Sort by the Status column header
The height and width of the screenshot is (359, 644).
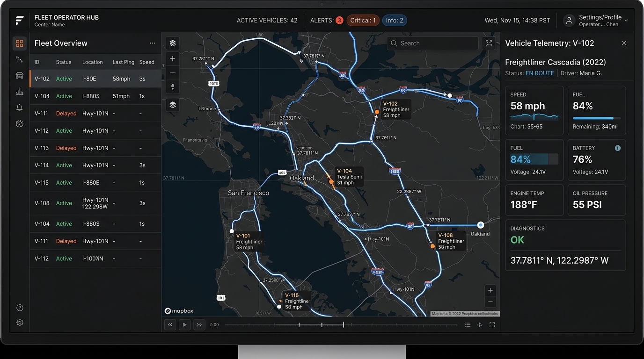pyautogui.click(x=64, y=62)
